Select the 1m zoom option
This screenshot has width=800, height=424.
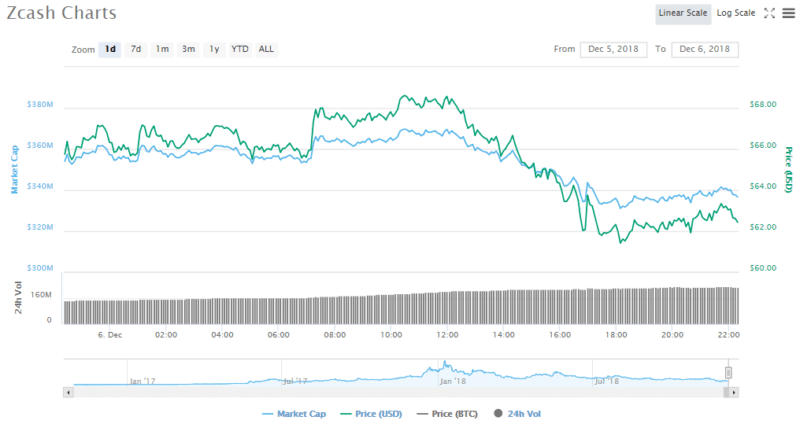click(162, 49)
